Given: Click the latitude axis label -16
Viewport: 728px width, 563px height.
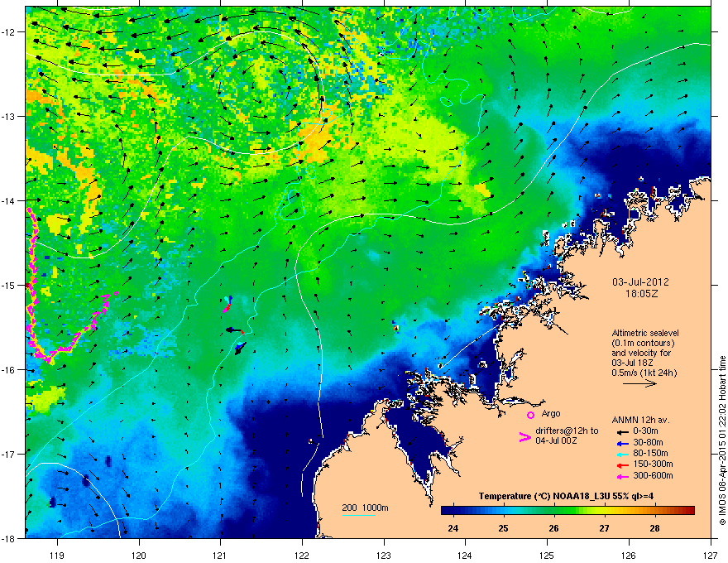Looking at the screenshot, I should (8, 370).
